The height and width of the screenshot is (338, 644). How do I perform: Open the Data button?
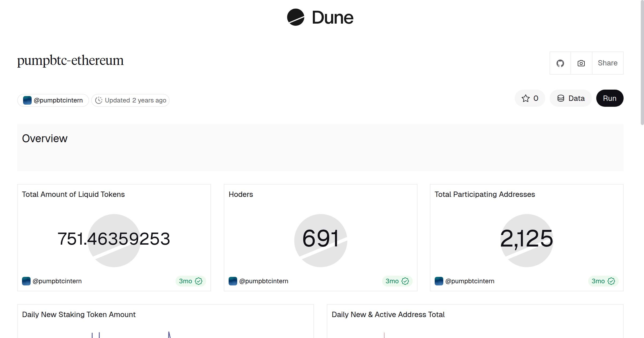(x=571, y=98)
